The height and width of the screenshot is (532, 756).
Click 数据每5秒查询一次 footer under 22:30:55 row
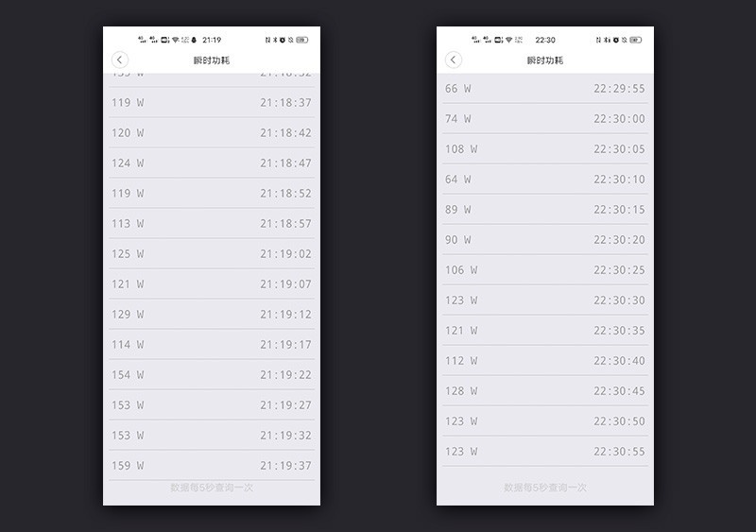545,488
